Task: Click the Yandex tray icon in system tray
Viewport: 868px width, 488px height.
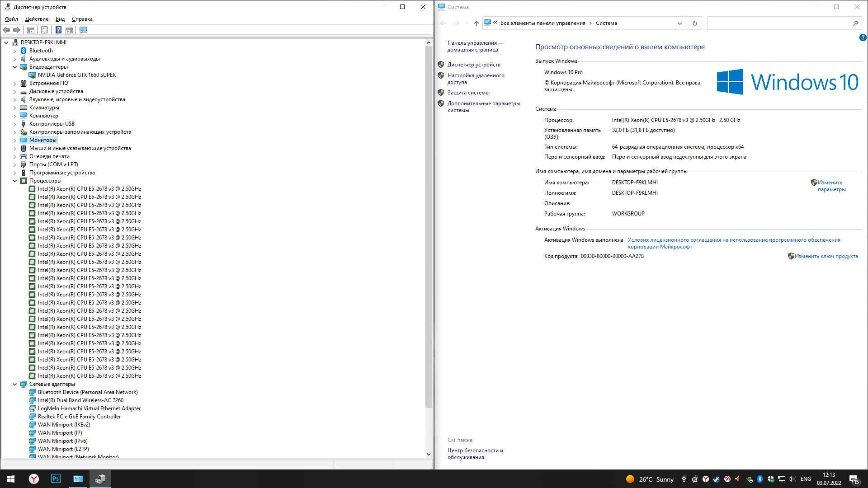Action: tap(705, 479)
